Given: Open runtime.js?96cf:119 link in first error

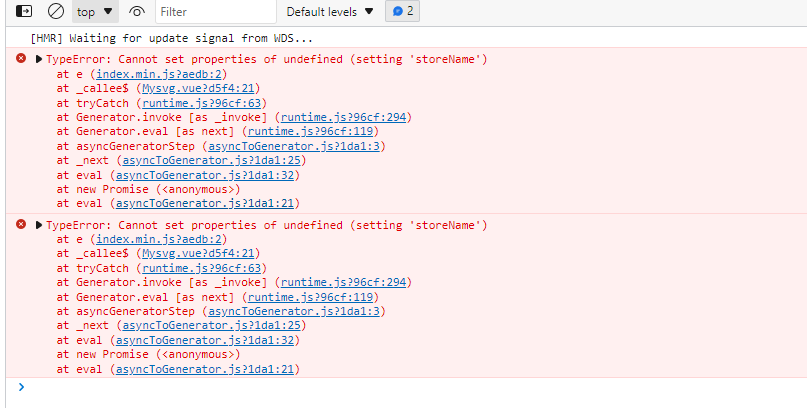Looking at the screenshot, I should (x=310, y=131).
